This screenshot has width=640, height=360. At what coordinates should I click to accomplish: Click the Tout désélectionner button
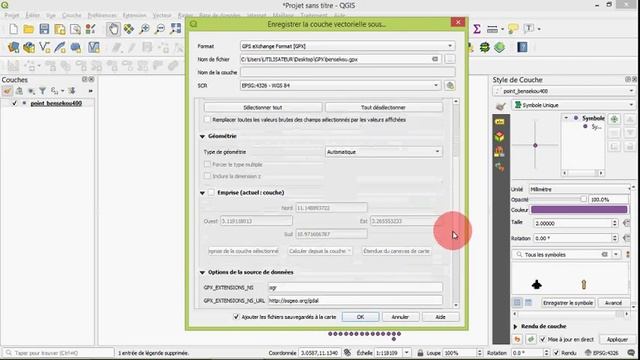click(x=383, y=107)
